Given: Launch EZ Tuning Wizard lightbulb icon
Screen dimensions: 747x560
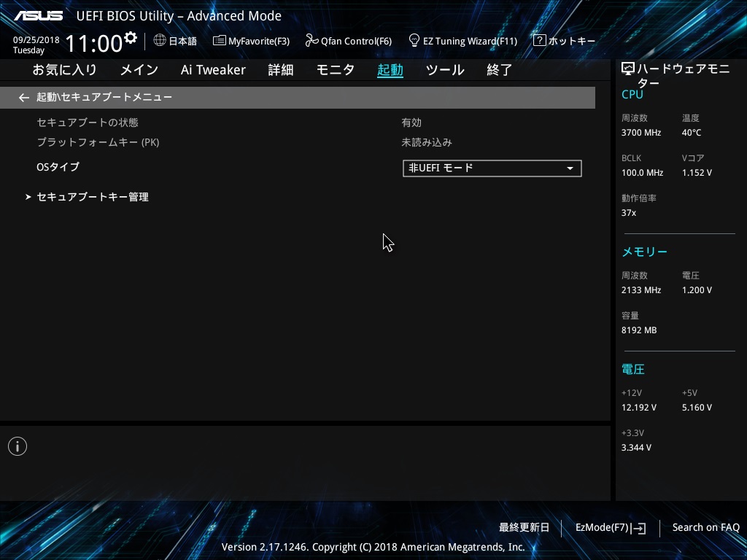Looking at the screenshot, I should (x=414, y=41).
